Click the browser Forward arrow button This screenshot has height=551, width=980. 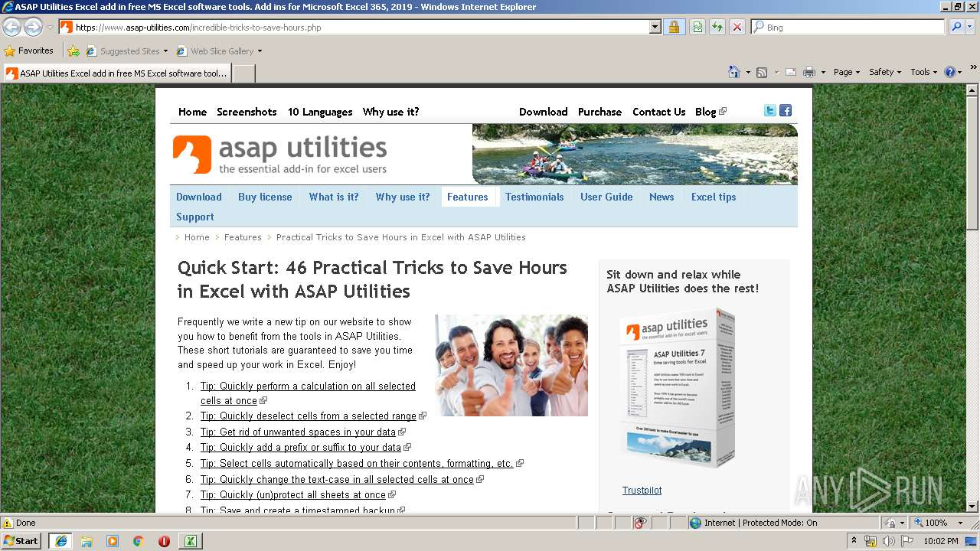point(33,28)
